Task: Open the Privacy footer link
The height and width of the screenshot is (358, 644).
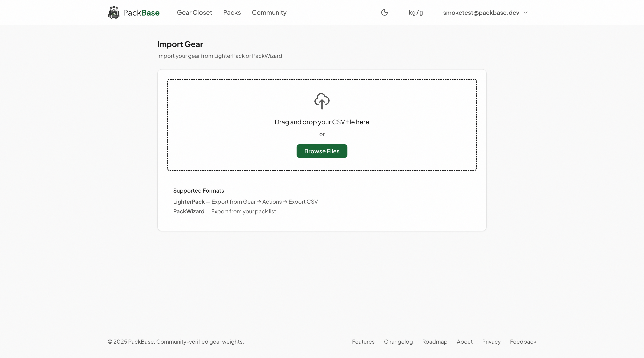Action: pos(491,341)
